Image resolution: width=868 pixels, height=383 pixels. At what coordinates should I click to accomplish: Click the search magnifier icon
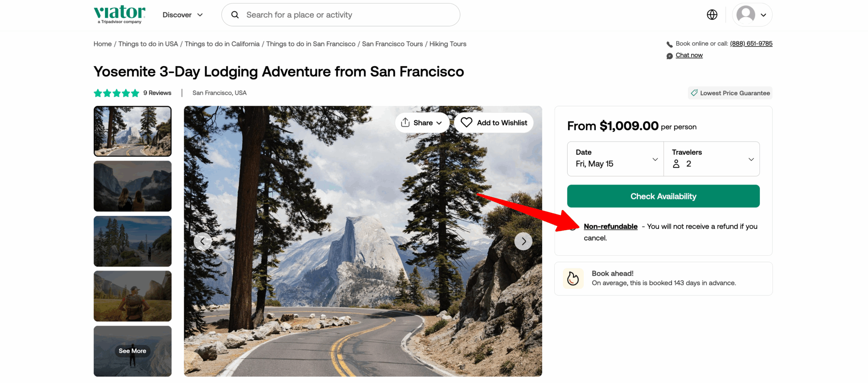tap(235, 15)
